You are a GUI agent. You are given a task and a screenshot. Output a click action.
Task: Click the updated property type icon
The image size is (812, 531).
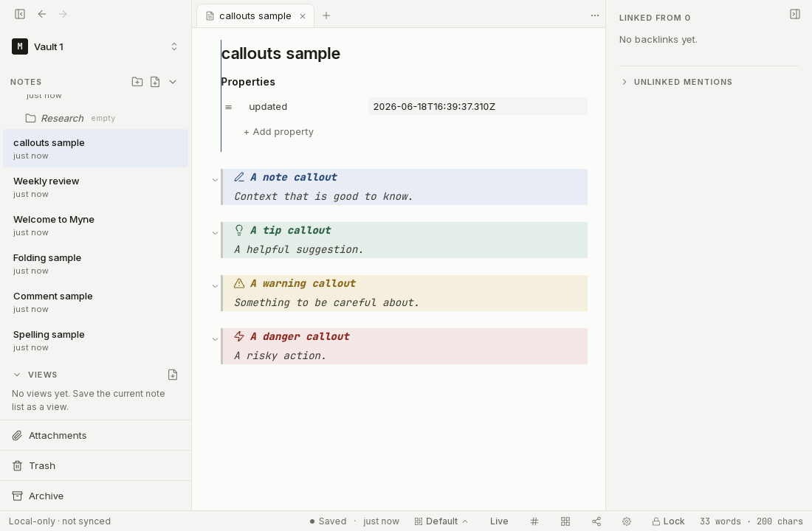tap(228, 107)
